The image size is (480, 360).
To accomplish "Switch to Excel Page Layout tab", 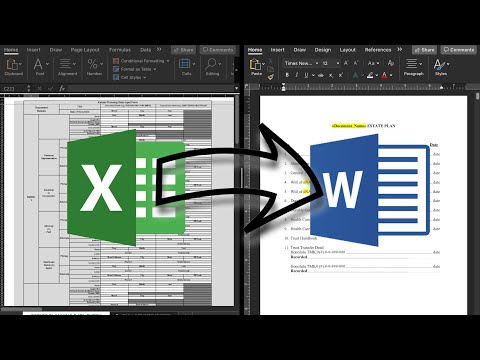I will coord(85,50).
